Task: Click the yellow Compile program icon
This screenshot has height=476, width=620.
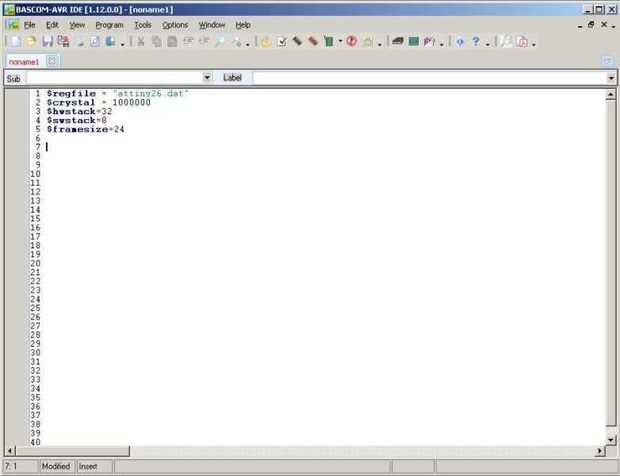Action: pos(266,42)
